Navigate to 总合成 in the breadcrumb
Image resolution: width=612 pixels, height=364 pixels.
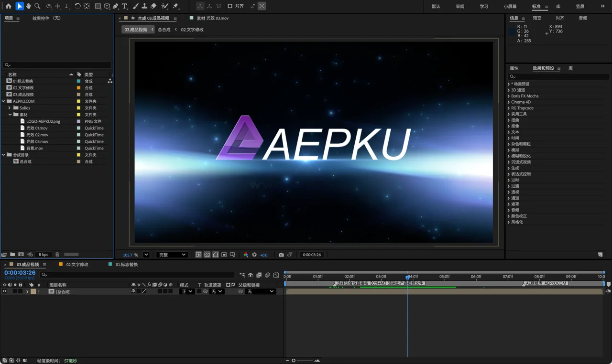[164, 30]
